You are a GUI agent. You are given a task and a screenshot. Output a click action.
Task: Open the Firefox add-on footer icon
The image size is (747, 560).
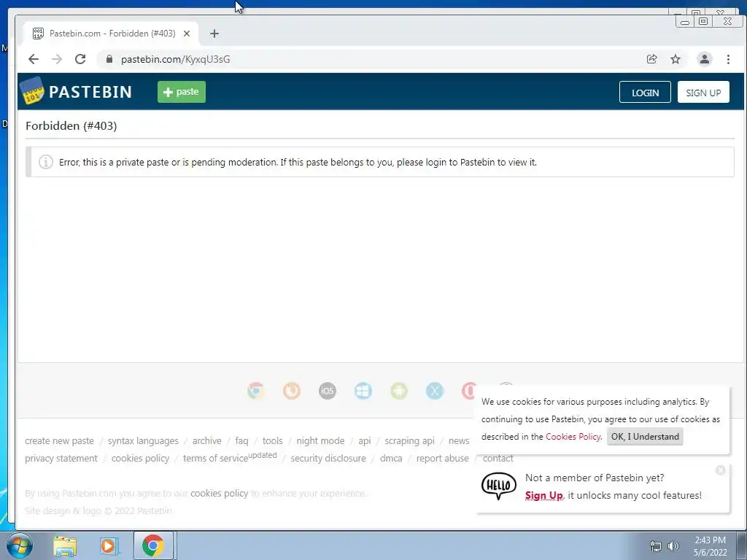click(292, 391)
